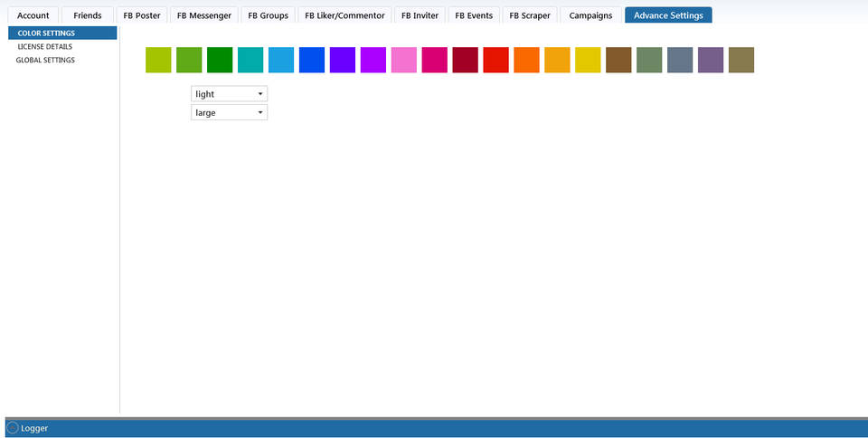Open Global Settings in sidebar
The image size is (868, 438).
(x=45, y=61)
